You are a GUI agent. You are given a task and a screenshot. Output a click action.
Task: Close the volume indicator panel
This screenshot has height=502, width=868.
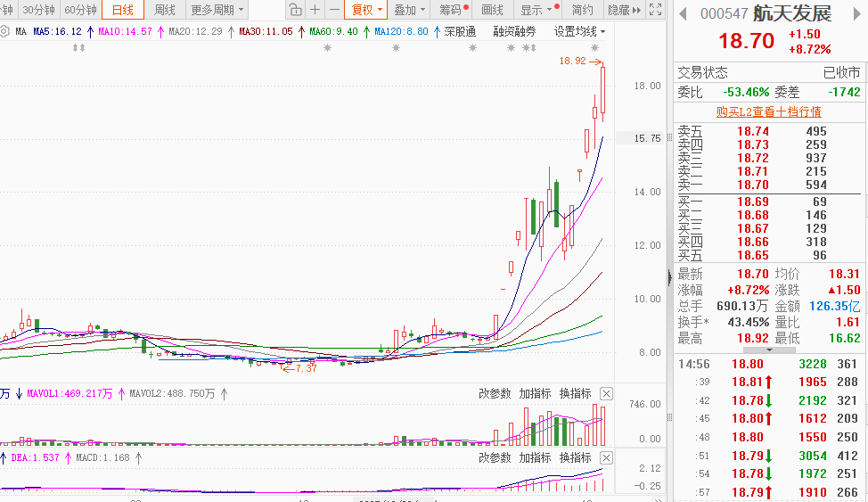(x=607, y=394)
